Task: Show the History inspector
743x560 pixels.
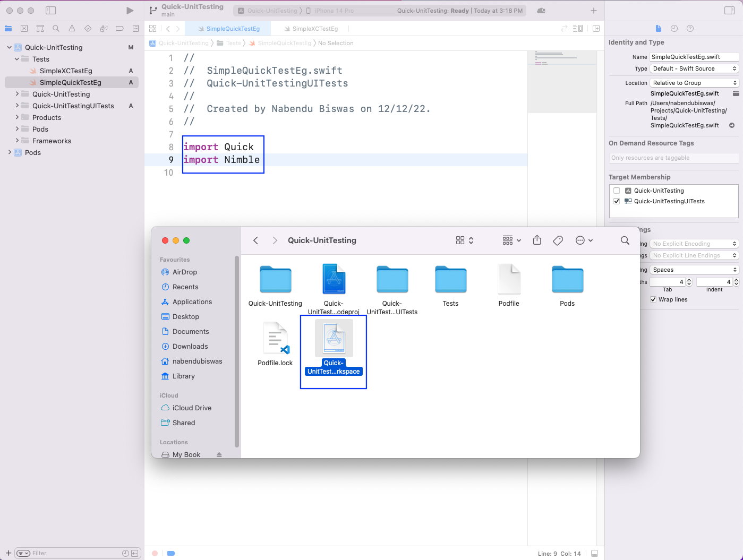Action: point(674,29)
